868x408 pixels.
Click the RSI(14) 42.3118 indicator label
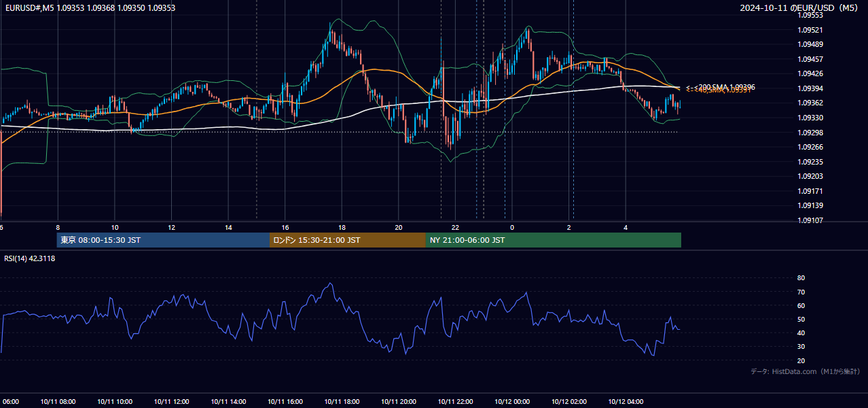tap(30, 258)
